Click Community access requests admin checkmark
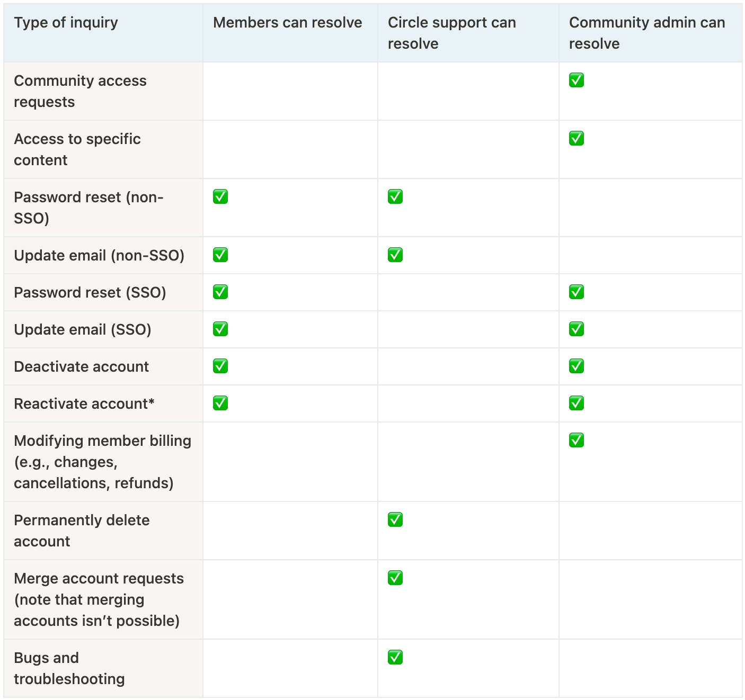The width and height of the screenshot is (745, 700). (x=576, y=80)
